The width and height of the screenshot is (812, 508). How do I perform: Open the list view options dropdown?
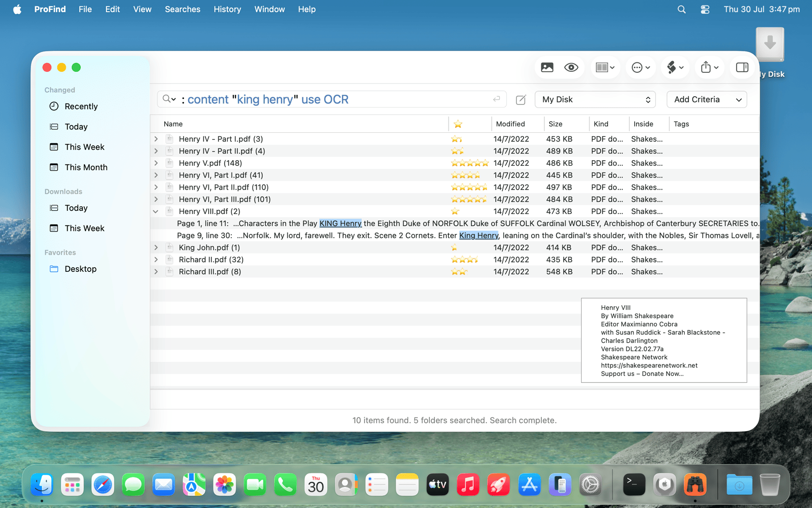pyautogui.click(x=605, y=67)
